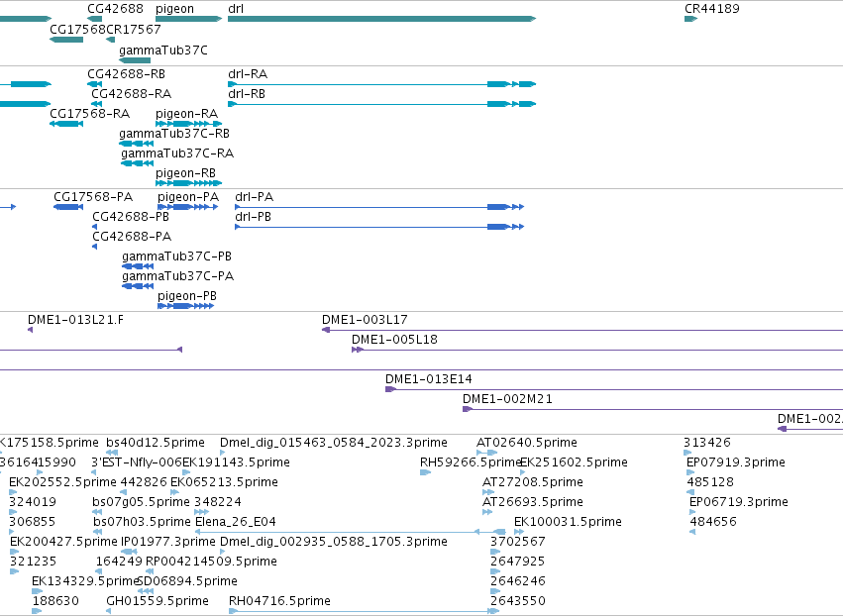Viewport: 843px width, 616px height.
Task: Click protein drl-PB label
Action: [x=253, y=217]
